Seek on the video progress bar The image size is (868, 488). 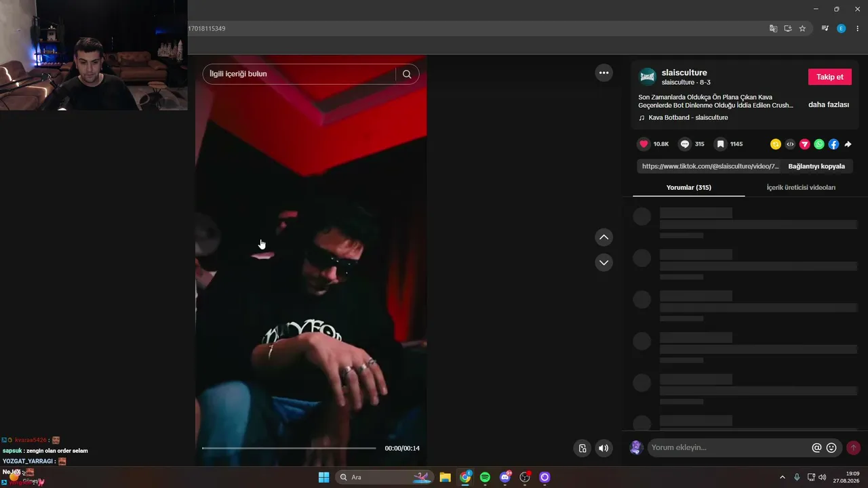(x=289, y=448)
